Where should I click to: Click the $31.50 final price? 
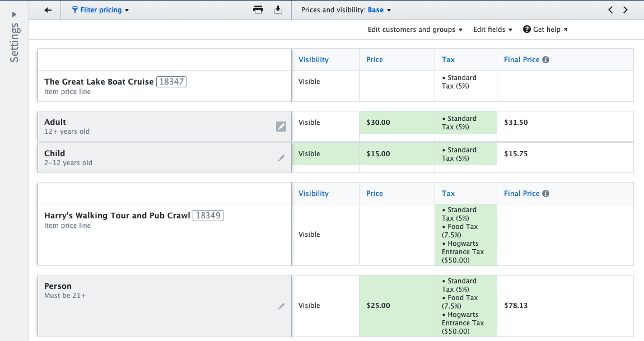516,123
